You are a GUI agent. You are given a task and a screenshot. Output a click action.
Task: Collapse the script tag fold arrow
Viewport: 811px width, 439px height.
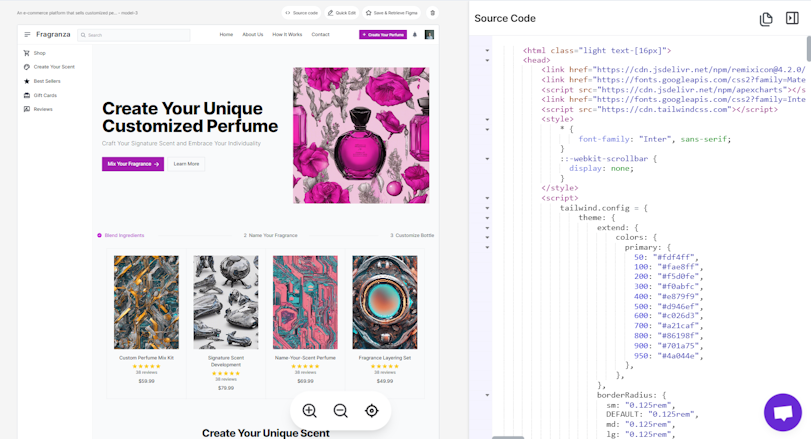point(487,198)
